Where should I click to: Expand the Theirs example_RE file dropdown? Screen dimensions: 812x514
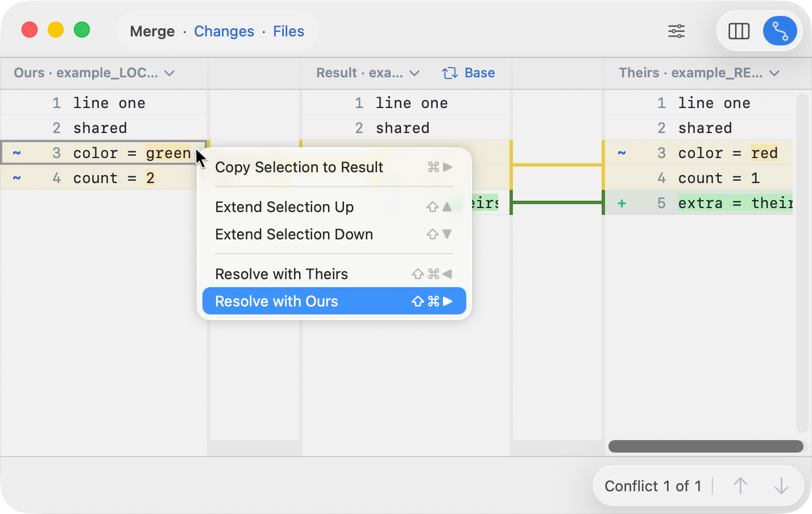pos(774,73)
